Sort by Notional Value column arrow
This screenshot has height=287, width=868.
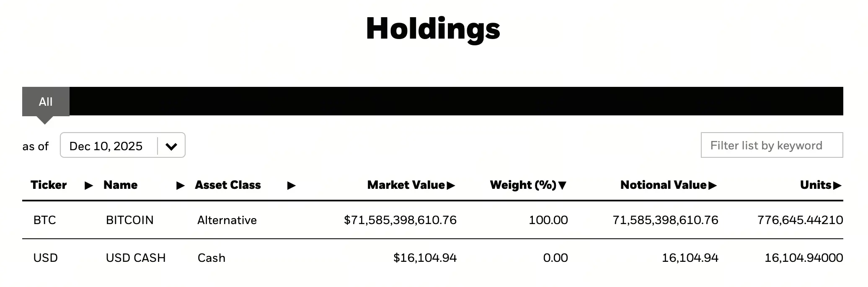(713, 185)
